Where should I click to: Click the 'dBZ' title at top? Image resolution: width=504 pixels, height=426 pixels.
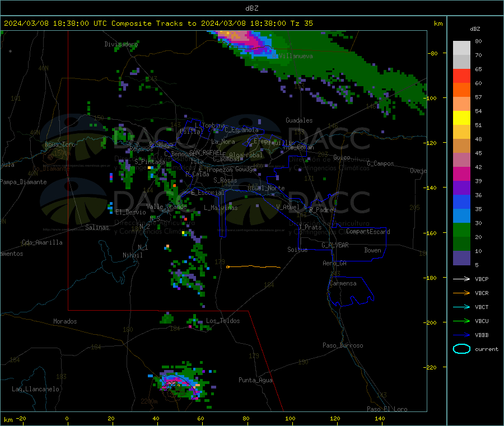(x=251, y=8)
